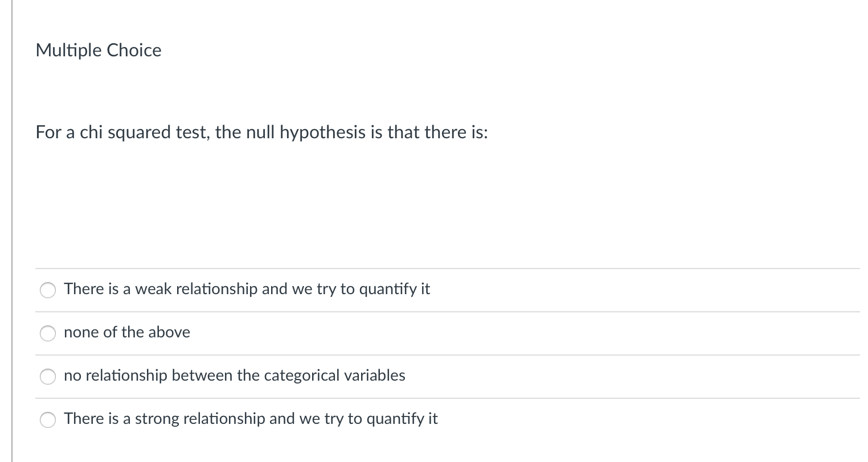Select 'There is a strong relationship and we try to quantify it'

(48, 420)
